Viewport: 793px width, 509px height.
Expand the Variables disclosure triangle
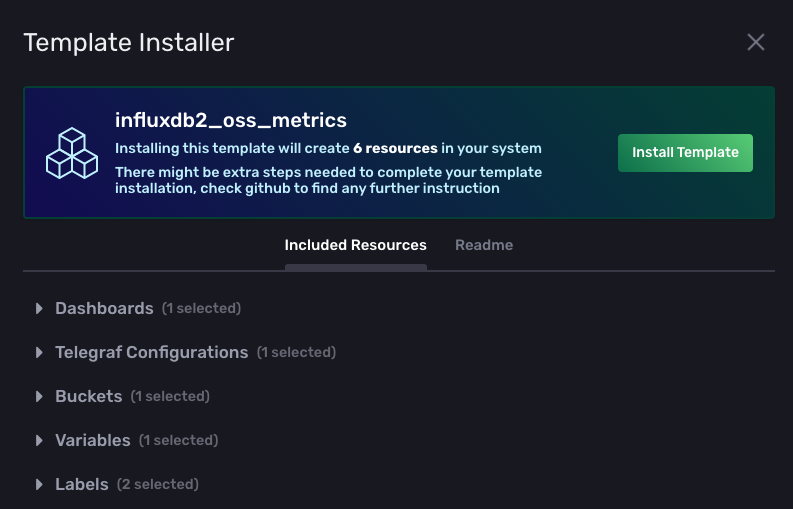click(x=39, y=441)
